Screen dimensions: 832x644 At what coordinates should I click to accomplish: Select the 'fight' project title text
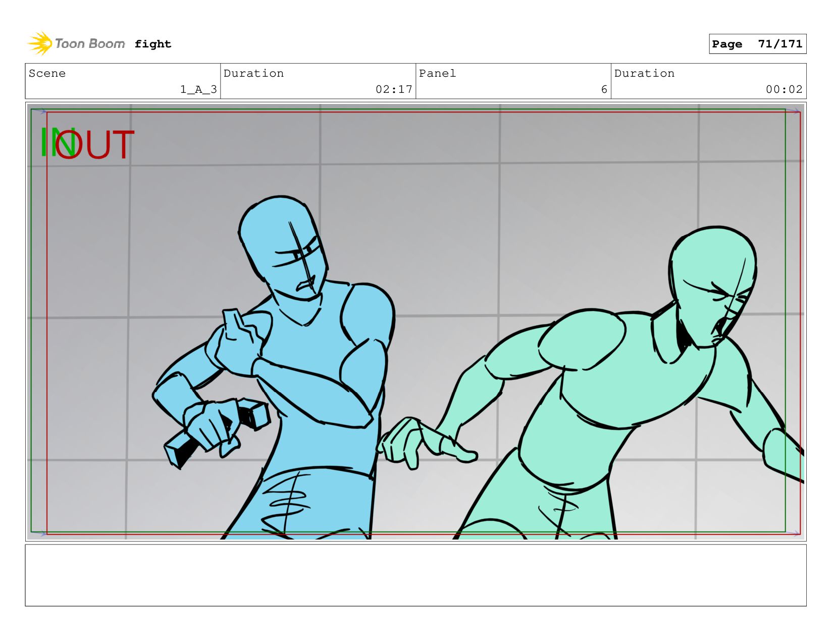(153, 44)
